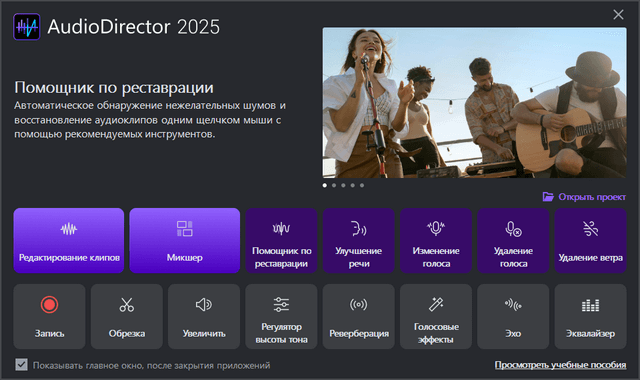Viewport: 640px width, 380px height.
Task: Click the musicians promo banner image
Action: pos(474,102)
